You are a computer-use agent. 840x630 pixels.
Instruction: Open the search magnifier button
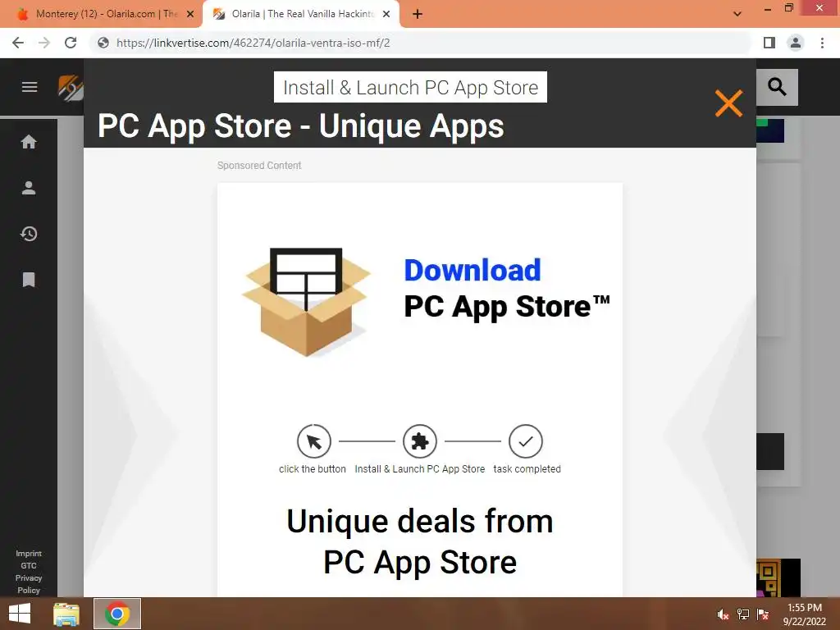click(777, 87)
